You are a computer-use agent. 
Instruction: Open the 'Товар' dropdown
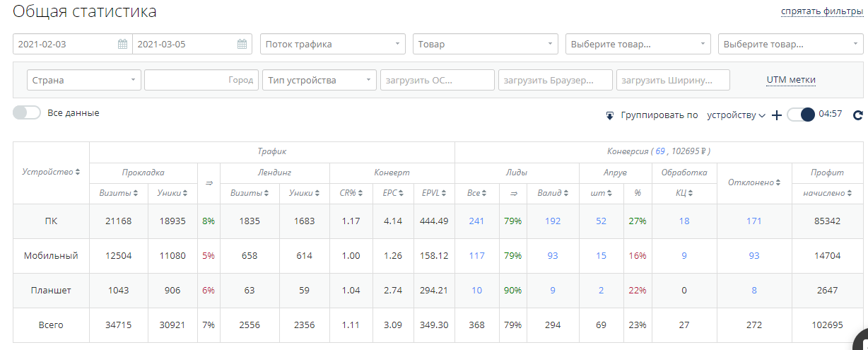click(485, 44)
